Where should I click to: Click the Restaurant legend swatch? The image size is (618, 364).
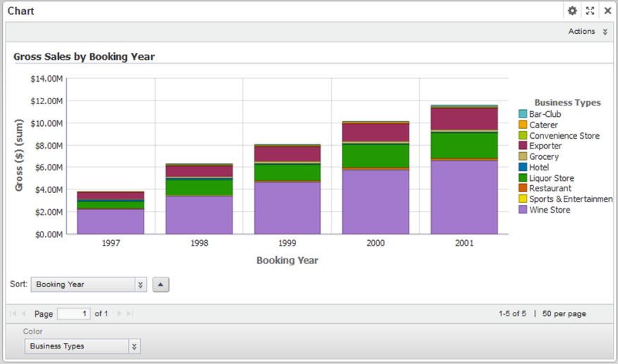(523, 188)
